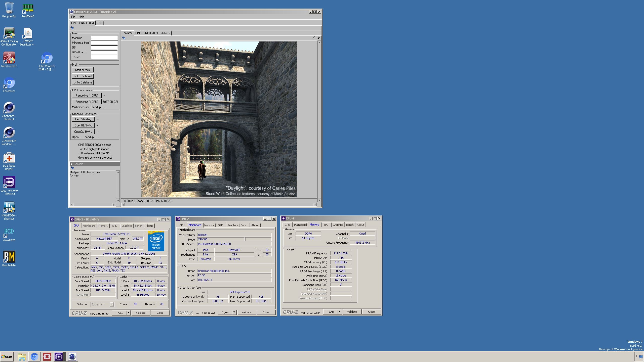The width and height of the screenshot is (644, 362).
Task: Click the CPU-Z purple taskbar icon
Action: 59,357
